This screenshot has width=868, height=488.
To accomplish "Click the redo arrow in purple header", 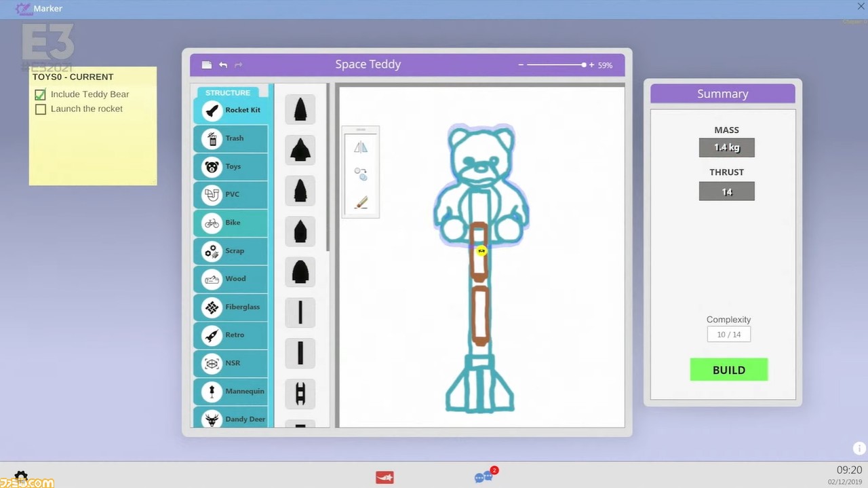I will [238, 65].
